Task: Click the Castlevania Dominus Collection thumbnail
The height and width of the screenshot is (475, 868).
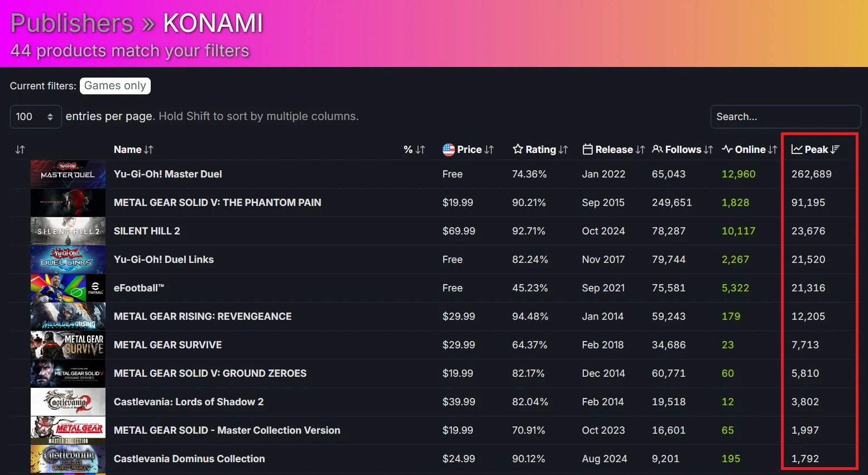Action: click(68, 459)
